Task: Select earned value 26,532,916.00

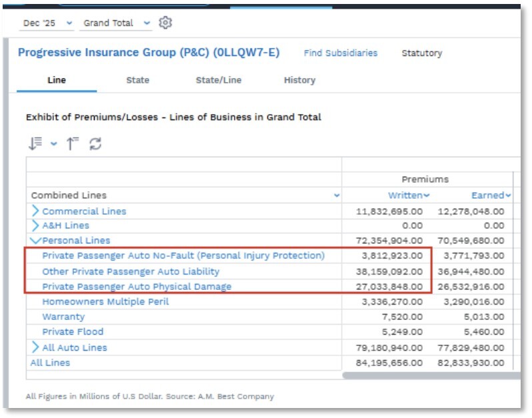Action: pyautogui.click(x=471, y=287)
